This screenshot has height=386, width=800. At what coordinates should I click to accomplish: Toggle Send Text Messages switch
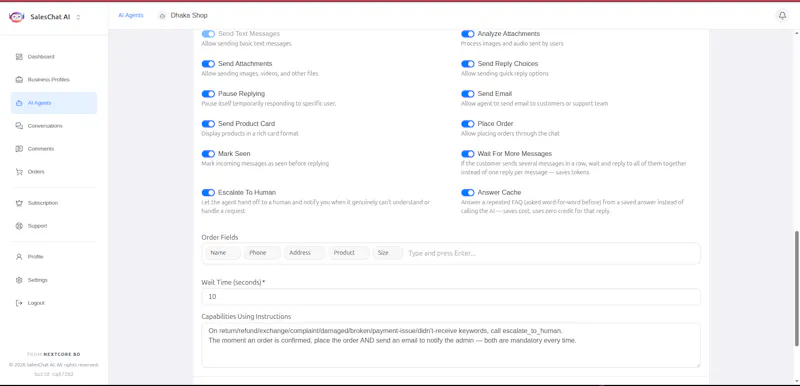pyautogui.click(x=208, y=34)
